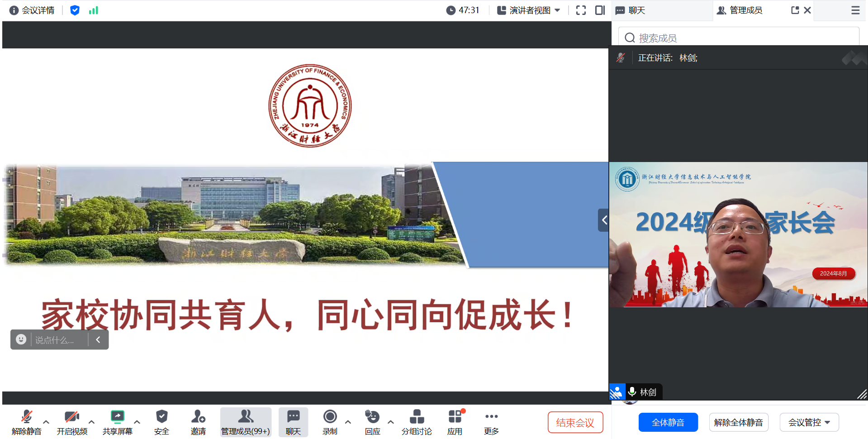868x439 pixels.
Task: Enter full screen mode icon
Action: click(581, 10)
